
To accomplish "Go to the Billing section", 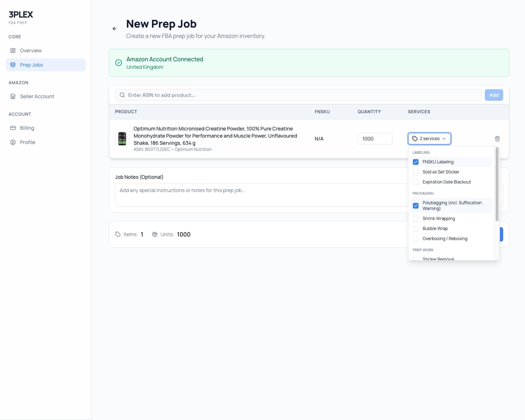I will pos(27,128).
